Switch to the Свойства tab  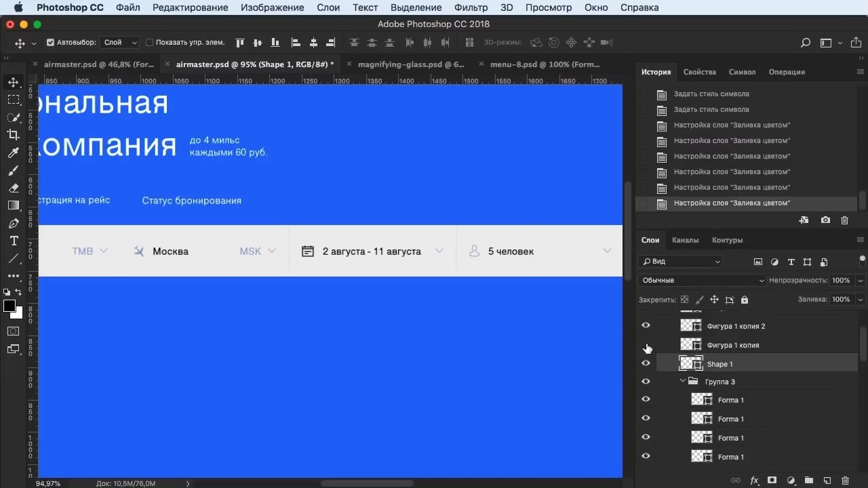point(700,72)
